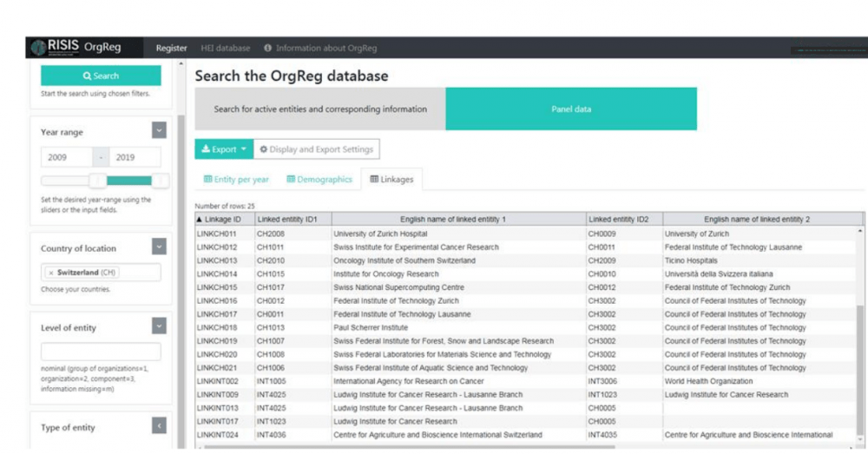Edit the 2009 start year field

(x=67, y=157)
